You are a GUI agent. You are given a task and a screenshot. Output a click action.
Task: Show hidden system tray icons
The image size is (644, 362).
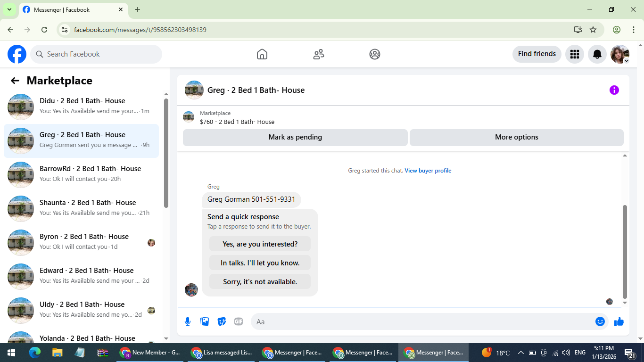click(x=521, y=353)
